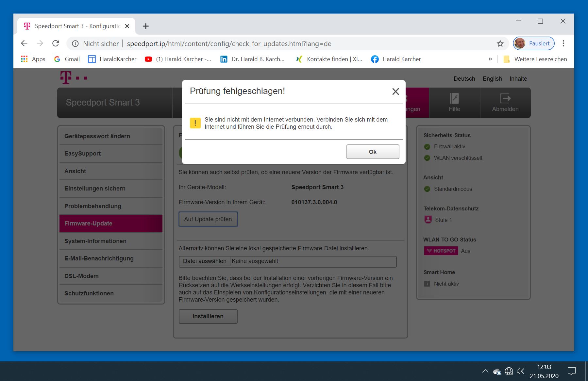This screenshot has height=381, width=588.
Task: Bookmark this page with the star
Action: tap(500, 43)
